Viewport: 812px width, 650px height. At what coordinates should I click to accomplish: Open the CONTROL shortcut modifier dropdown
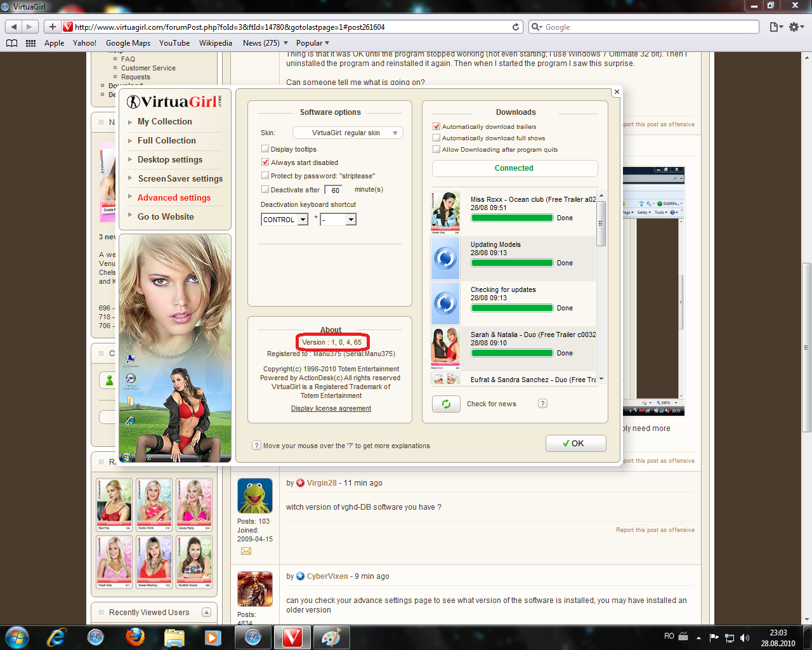pyautogui.click(x=285, y=220)
